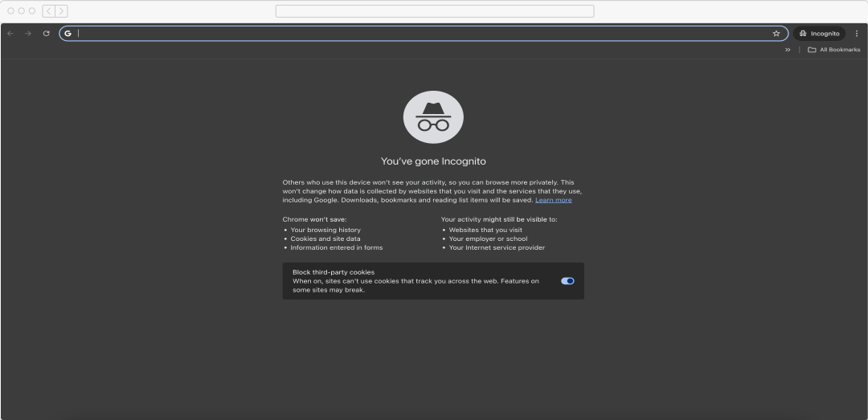Toggle Block third-party cookies switch
Screen dimensions: 868x420
[x=567, y=281]
